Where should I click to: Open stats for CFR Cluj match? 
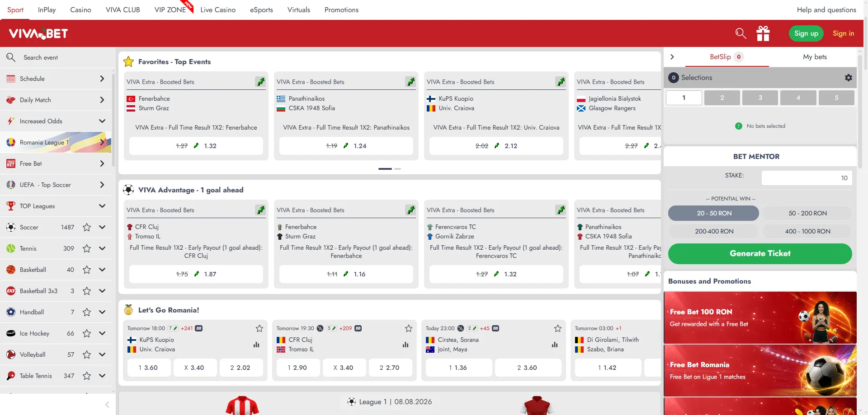coord(406,345)
